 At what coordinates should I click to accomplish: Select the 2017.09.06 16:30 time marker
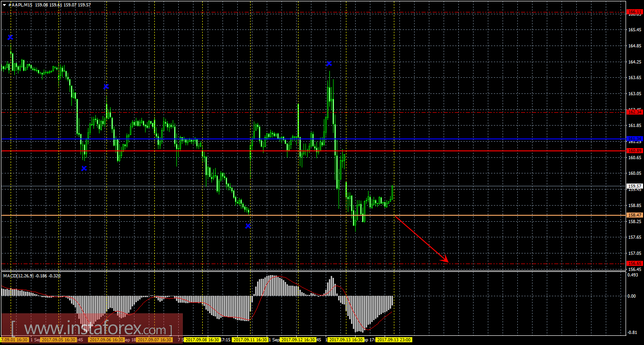(106, 340)
